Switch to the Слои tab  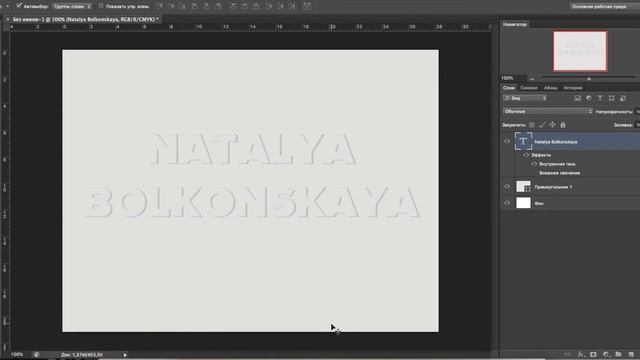coord(509,88)
